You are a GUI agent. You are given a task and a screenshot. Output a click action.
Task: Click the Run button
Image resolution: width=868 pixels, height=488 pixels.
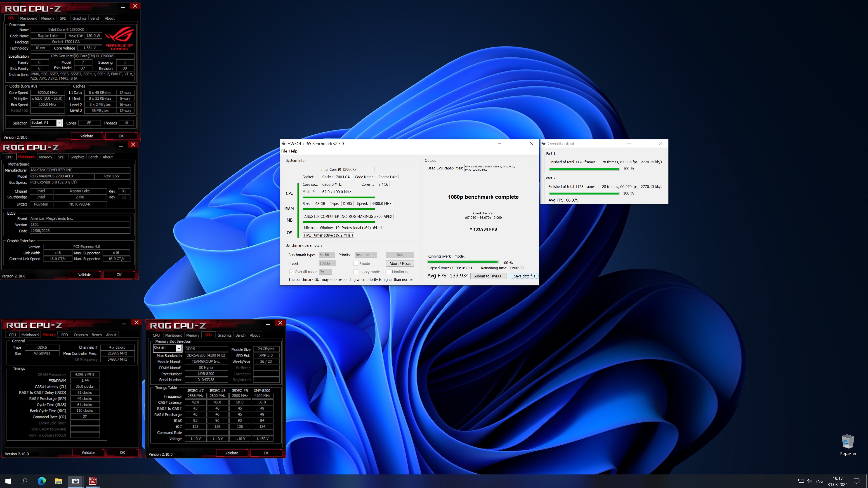coord(400,255)
